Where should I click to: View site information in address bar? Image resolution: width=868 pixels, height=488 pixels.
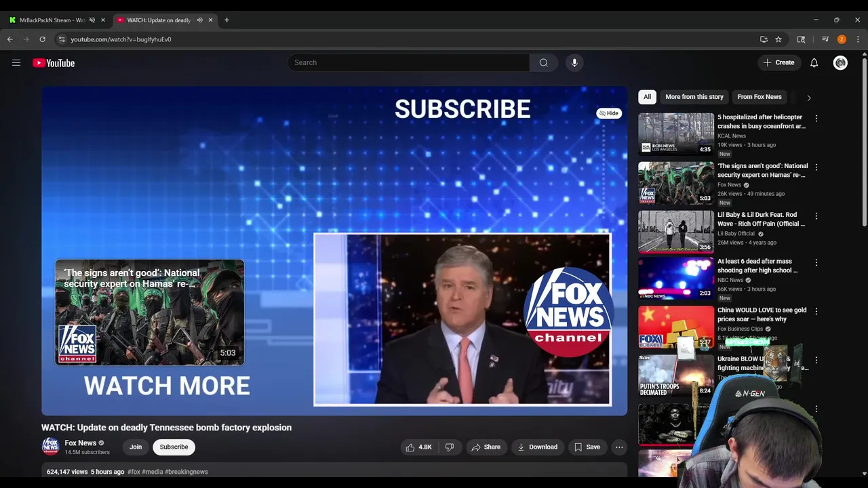tap(62, 39)
